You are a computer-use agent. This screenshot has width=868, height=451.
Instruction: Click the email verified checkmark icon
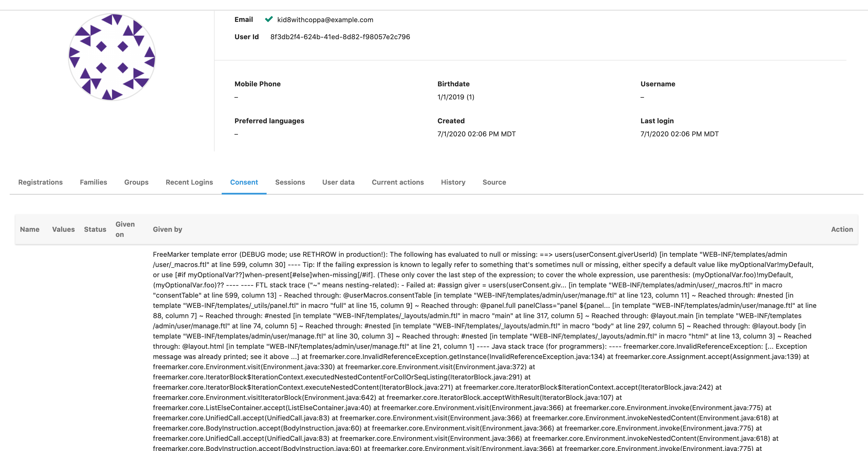click(x=269, y=19)
